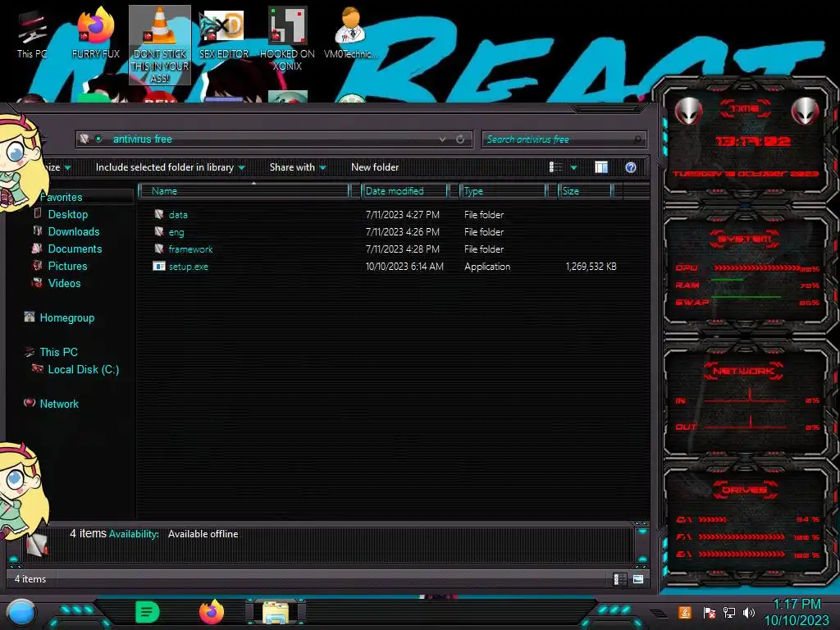
Task: Open the SEX EDITOR desktop shortcut
Action: [x=223, y=33]
